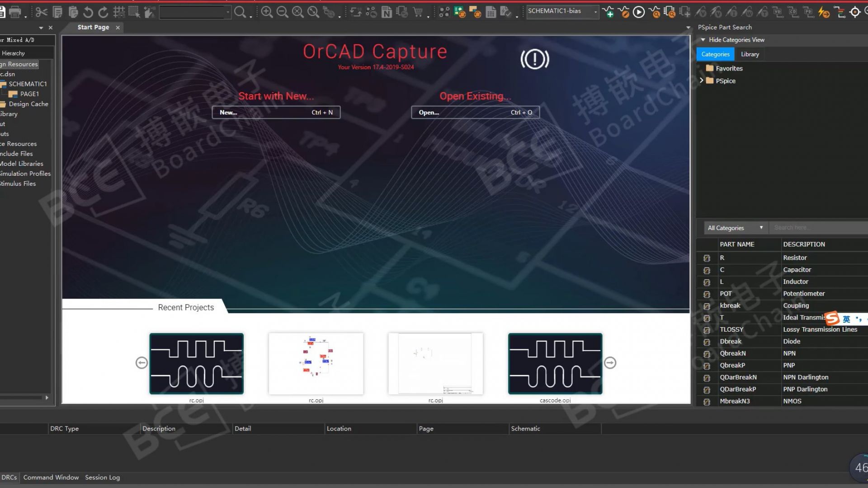Click the Cut scissors icon
The image size is (868, 488).
tap(41, 12)
